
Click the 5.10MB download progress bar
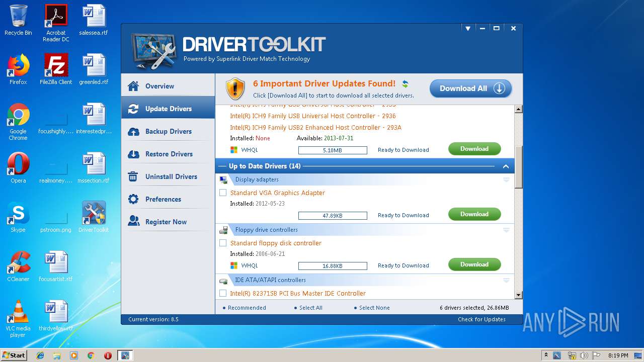point(333,150)
